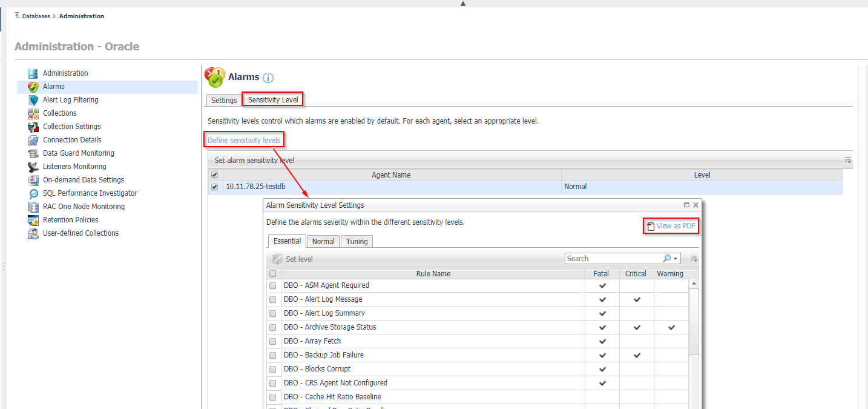Open the search options dropdown arrow
The image size is (868, 409).
(x=676, y=259)
